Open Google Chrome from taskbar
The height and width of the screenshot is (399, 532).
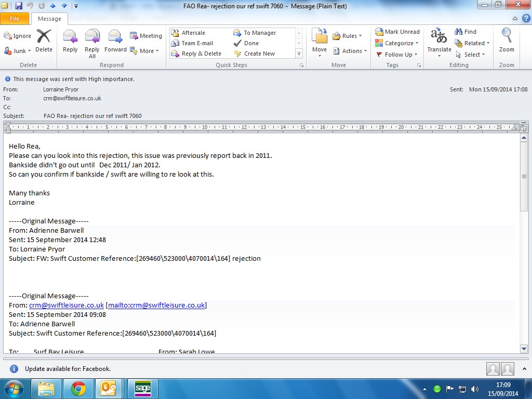[x=78, y=389]
